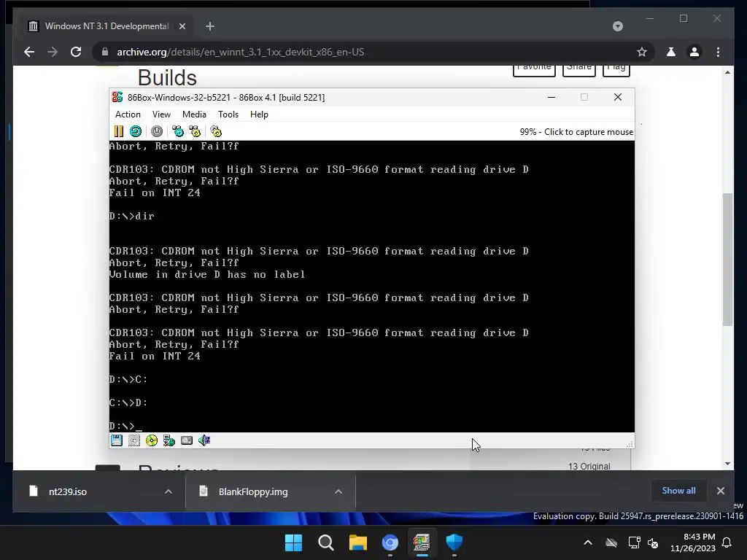Open the OneDrive cloud tray icon
Screen dimensions: 747x560
click(x=611, y=542)
